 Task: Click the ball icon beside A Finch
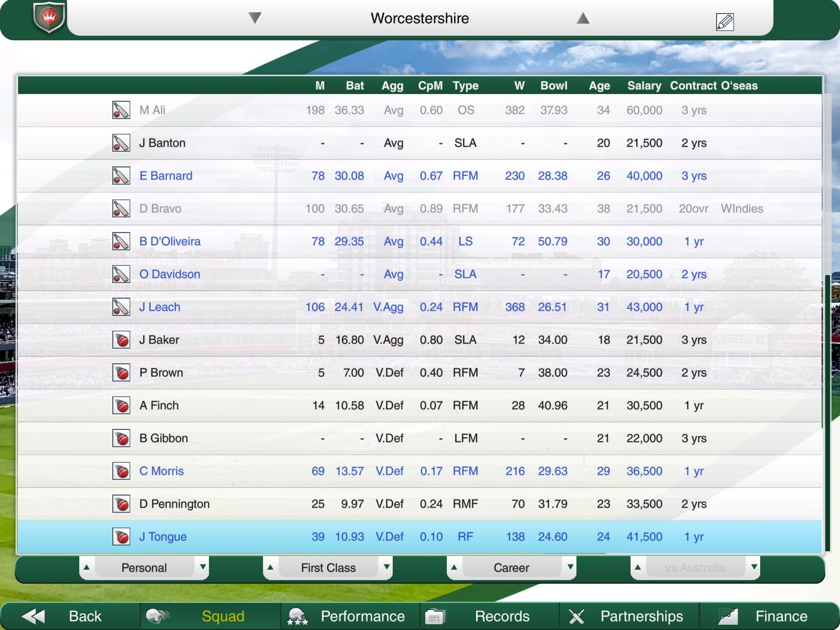[x=121, y=405]
